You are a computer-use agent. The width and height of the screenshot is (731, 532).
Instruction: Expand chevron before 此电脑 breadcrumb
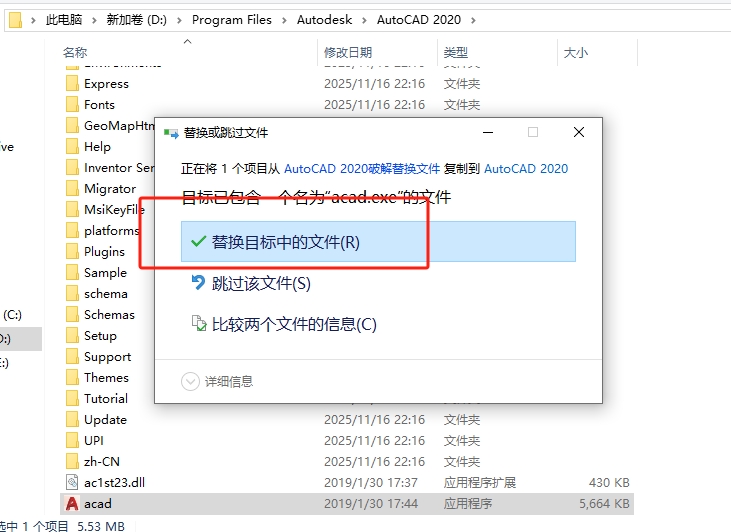click(x=33, y=21)
